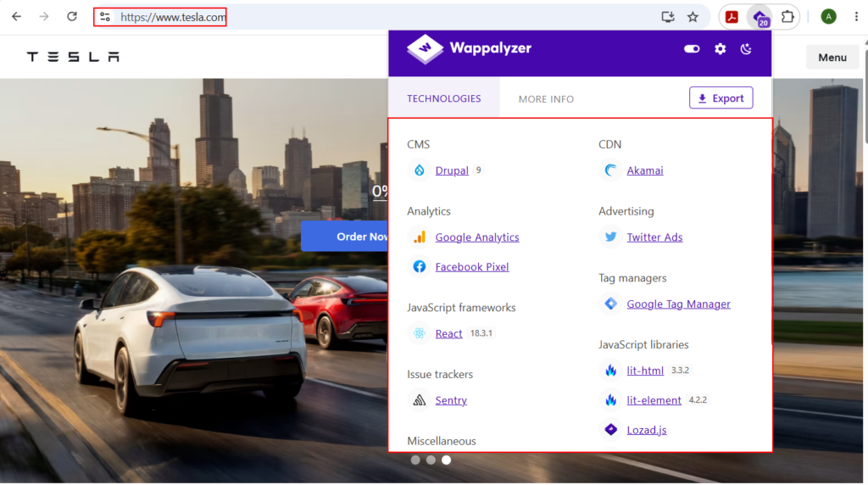Viewport: 868px width, 485px height.
Task: Click the Order Now button on Tesla page
Action: point(344,237)
